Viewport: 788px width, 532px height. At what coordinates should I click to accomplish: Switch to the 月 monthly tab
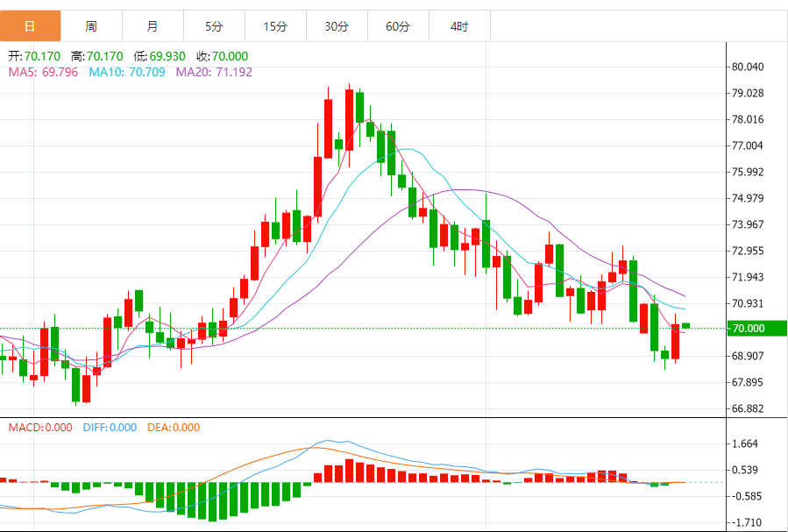(x=153, y=26)
